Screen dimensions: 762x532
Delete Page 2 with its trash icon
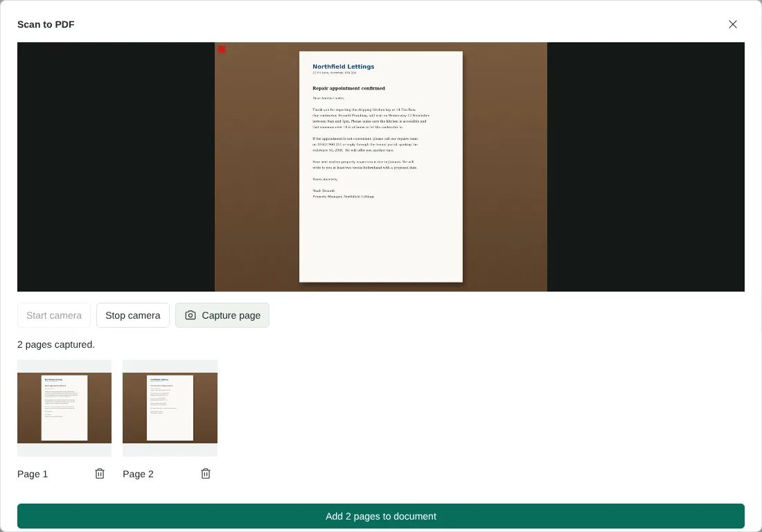tap(206, 474)
